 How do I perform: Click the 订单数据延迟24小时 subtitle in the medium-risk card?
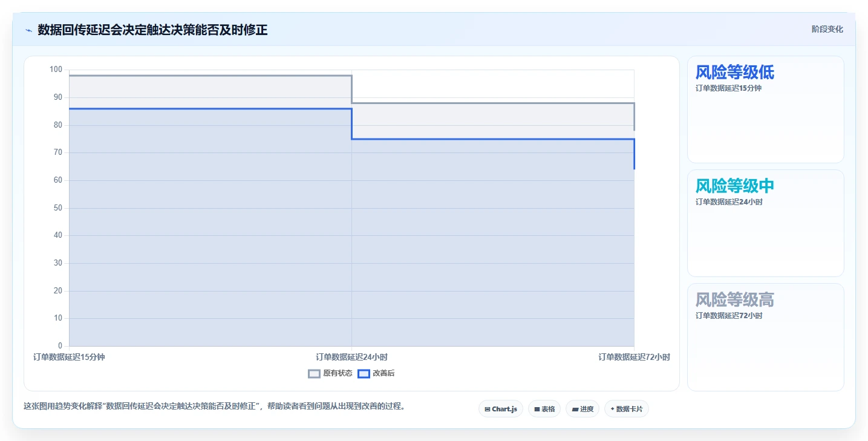729,201
